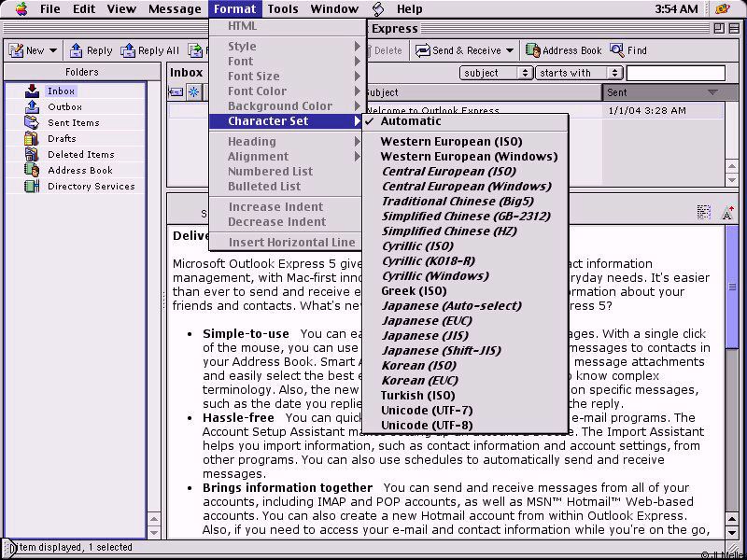Viewport: 747px width, 560px height.
Task: Click the folder list scroll down arrow
Action: (154, 532)
